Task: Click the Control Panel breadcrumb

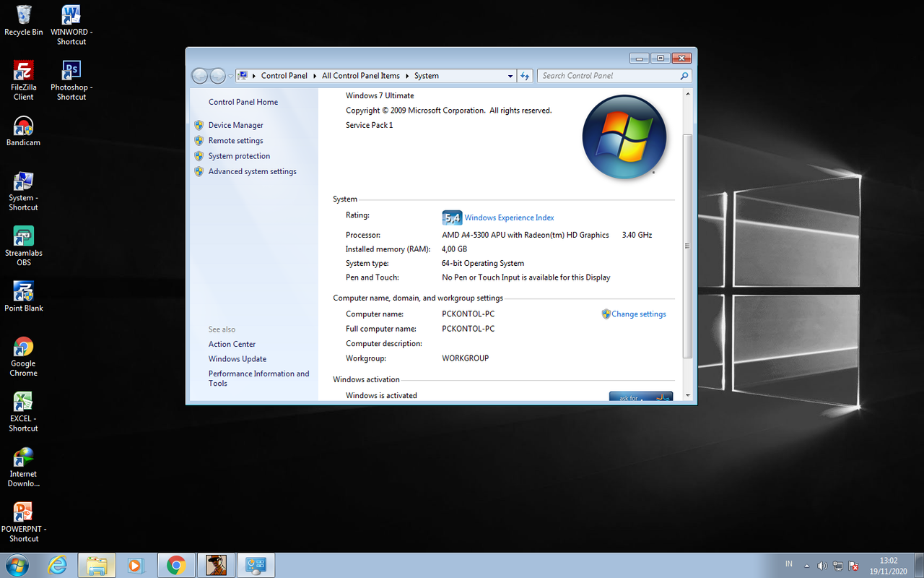Action: [x=284, y=76]
